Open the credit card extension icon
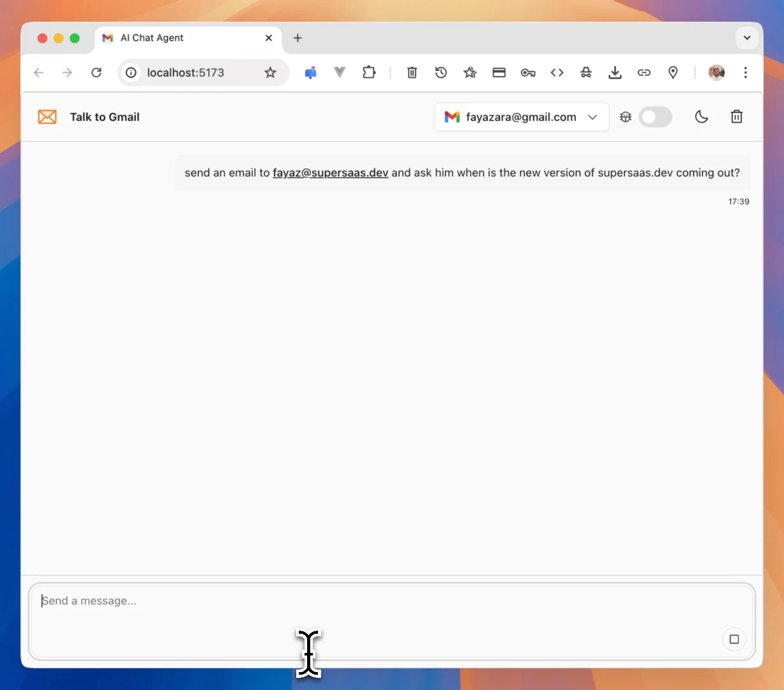Image resolution: width=784 pixels, height=690 pixels. coord(499,73)
